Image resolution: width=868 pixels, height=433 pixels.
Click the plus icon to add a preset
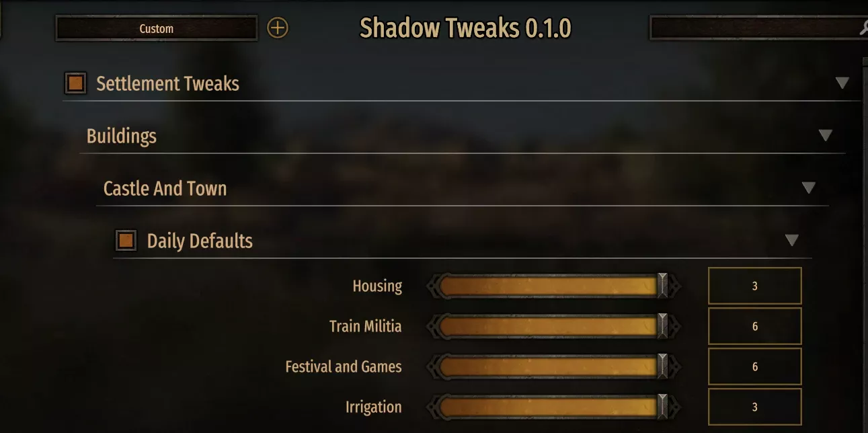[x=277, y=28]
